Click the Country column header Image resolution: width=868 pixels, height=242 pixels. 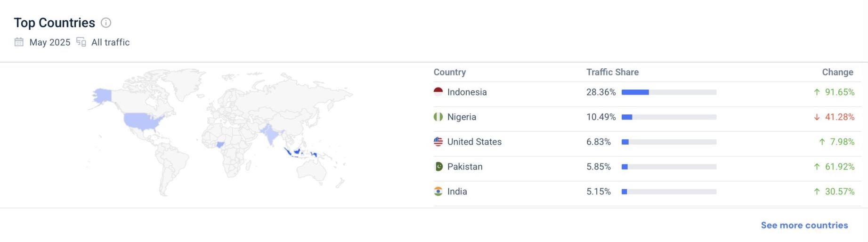tap(449, 72)
